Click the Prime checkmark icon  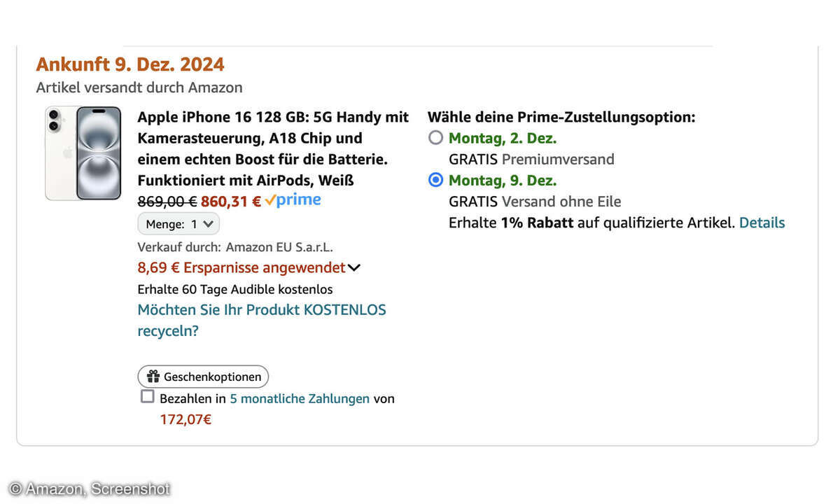pos(269,201)
